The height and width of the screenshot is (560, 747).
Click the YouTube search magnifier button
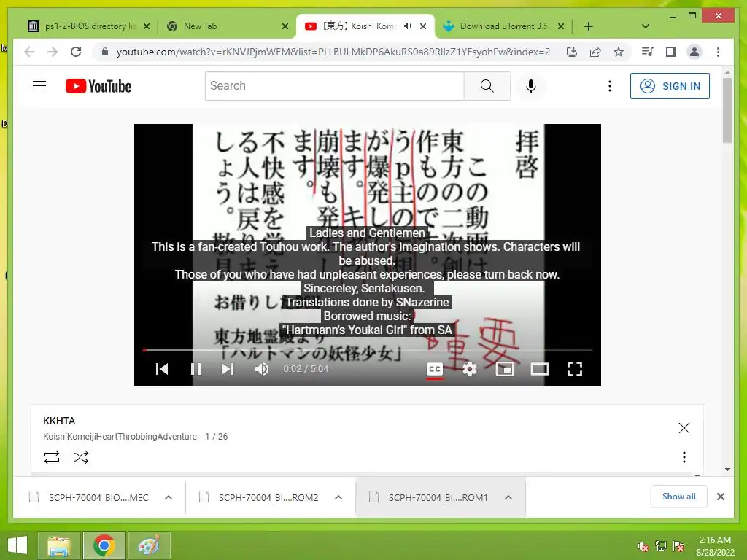[x=487, y=86]
